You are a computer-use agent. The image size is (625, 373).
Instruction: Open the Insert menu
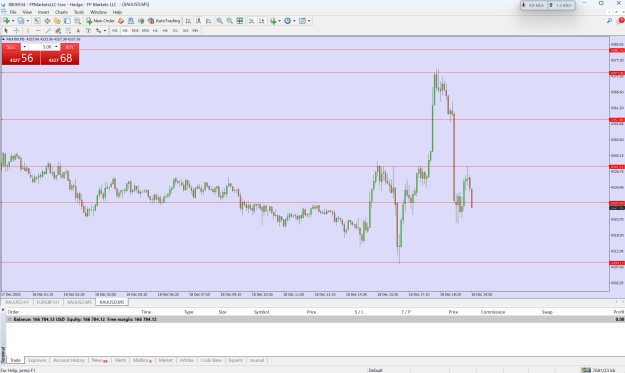(43, 12)
